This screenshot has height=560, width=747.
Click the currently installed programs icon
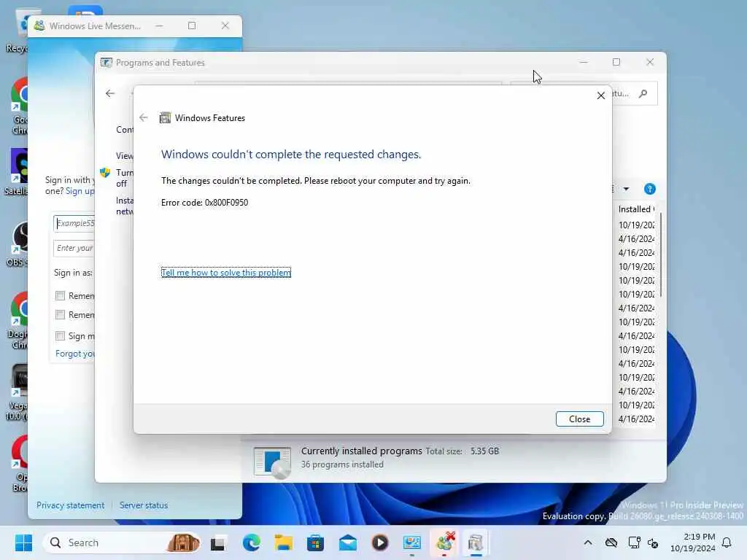(272, 462)
